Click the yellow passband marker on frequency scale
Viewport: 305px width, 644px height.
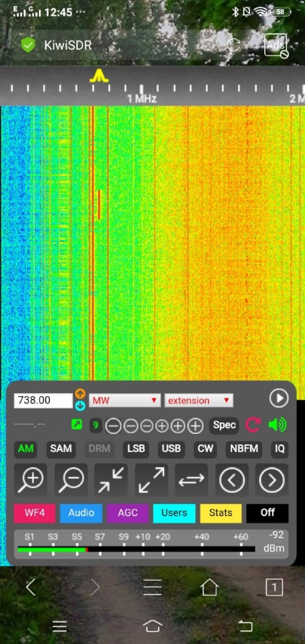(99, 76)
